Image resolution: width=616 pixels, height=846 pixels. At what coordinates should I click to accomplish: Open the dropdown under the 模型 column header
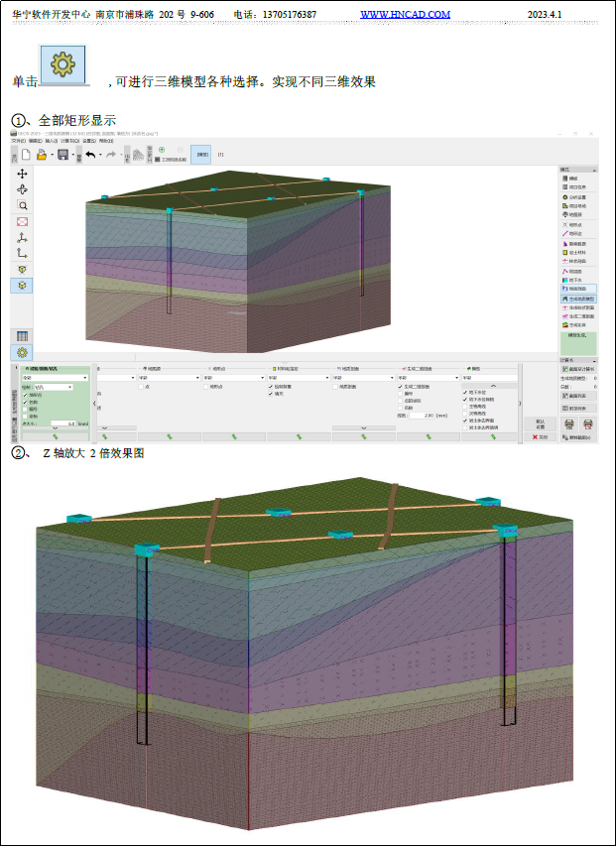coord(490,378)
